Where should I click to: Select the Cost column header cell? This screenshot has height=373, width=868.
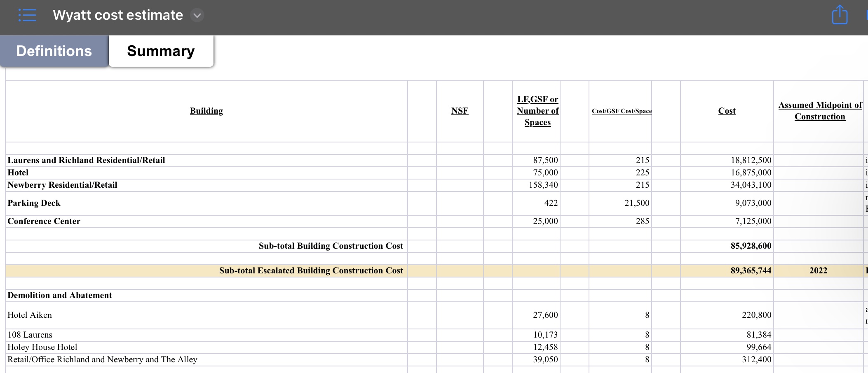(x=727, y=111)
